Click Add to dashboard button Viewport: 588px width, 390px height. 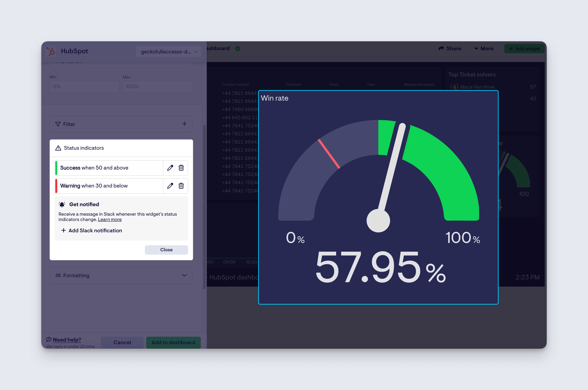[x=173, y=343]
